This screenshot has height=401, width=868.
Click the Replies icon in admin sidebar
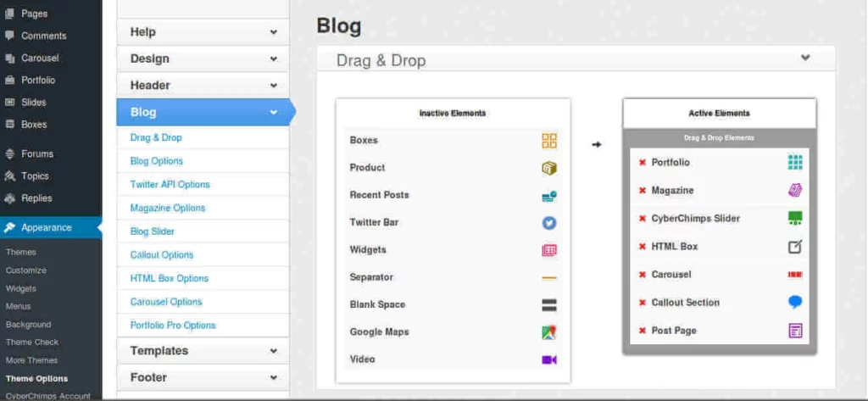9,198
